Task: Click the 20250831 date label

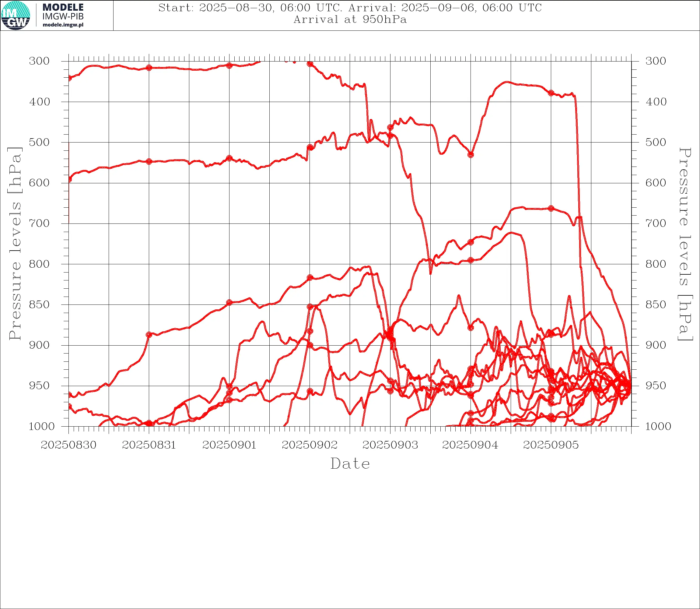Action: (149, 445)
